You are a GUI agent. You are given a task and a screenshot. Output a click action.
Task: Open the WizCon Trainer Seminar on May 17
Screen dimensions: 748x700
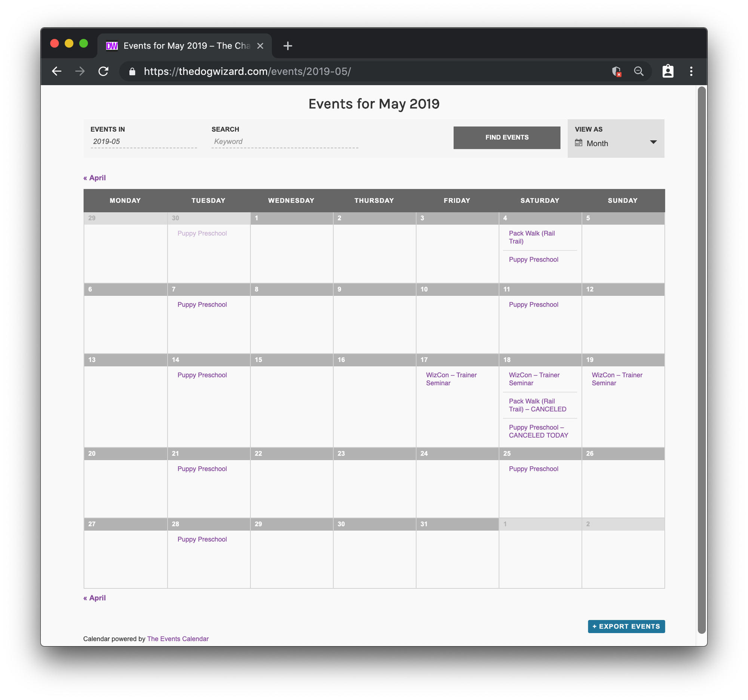(451, 379)
